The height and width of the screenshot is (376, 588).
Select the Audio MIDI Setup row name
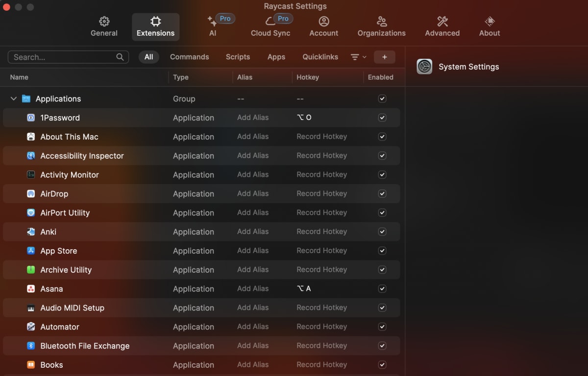72,308
